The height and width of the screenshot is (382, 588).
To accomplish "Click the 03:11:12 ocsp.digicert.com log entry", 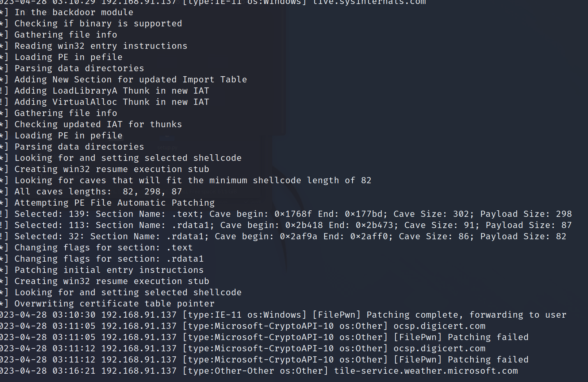I will 243,348.
